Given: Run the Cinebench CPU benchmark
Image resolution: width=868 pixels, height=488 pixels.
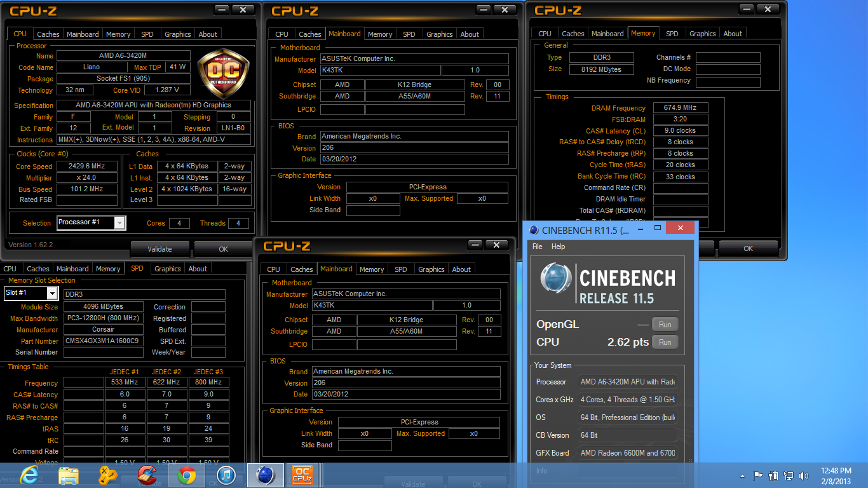Looking at the screenshot, I should (x=665, y=342).
